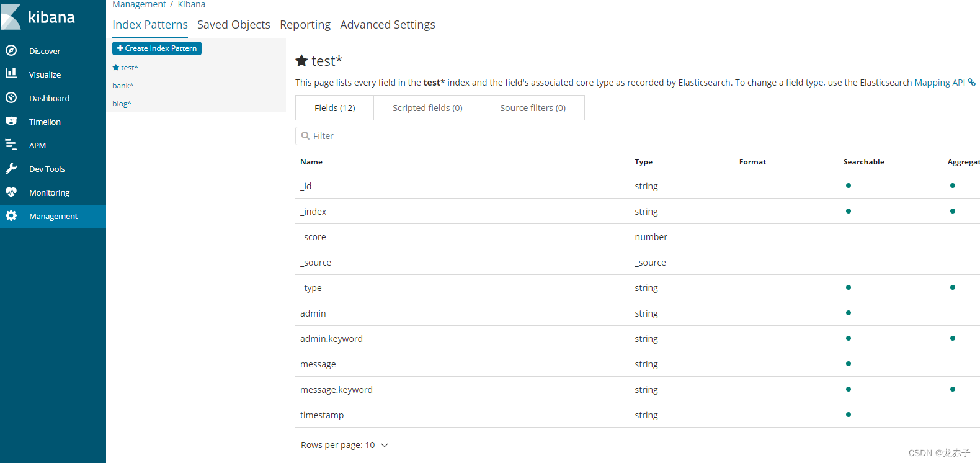Open the bank* index pattern
The image size is (980, 463).
click(123, 86)
